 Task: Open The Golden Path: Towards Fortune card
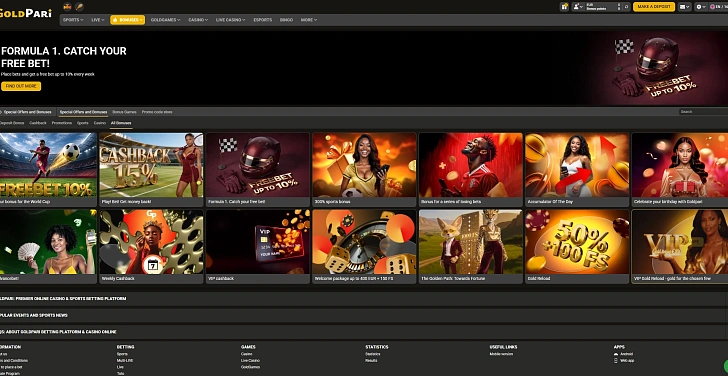click(471, 246)
